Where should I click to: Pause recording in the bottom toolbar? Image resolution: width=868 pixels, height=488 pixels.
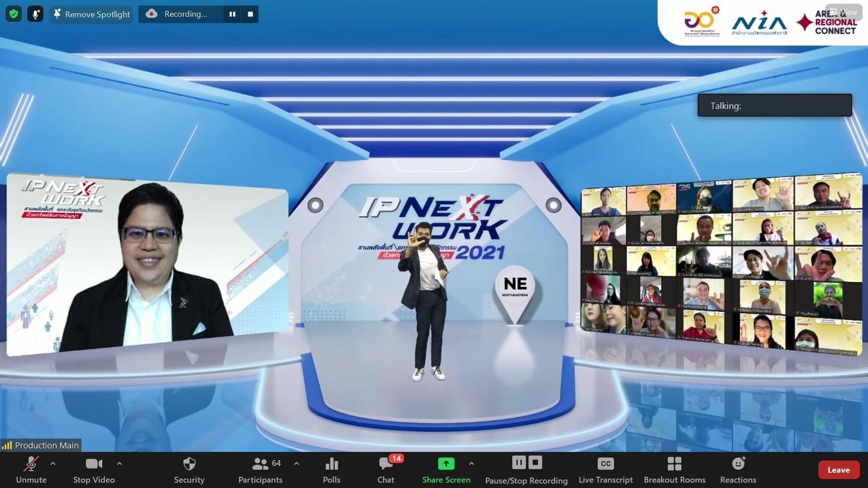(519, 463)
